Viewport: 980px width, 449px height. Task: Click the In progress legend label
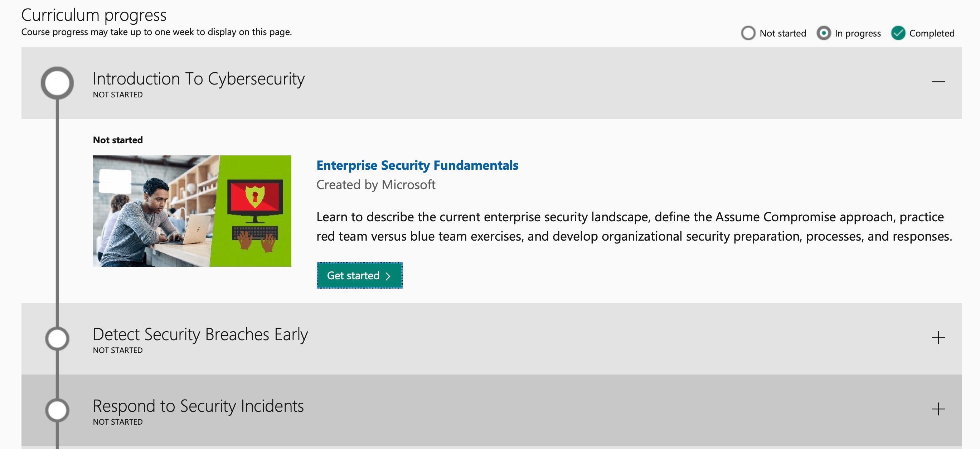click(858, 34)
